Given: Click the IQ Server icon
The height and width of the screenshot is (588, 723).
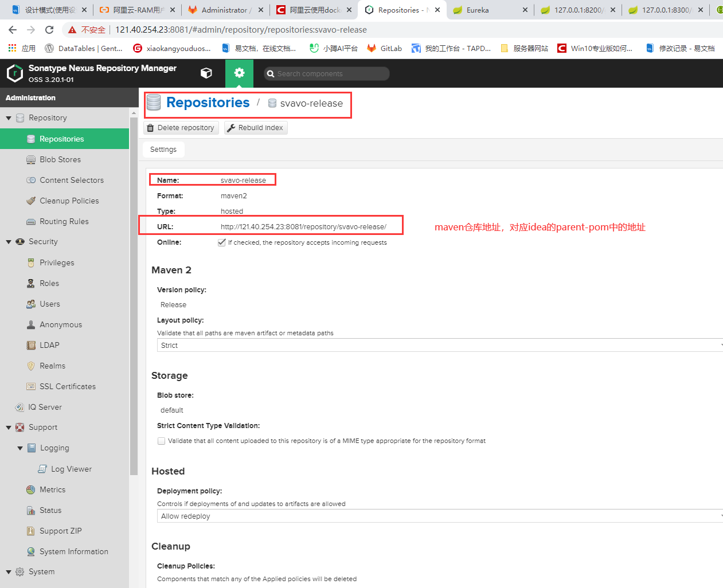Looking at the screenshot, I should coord(19,407).
